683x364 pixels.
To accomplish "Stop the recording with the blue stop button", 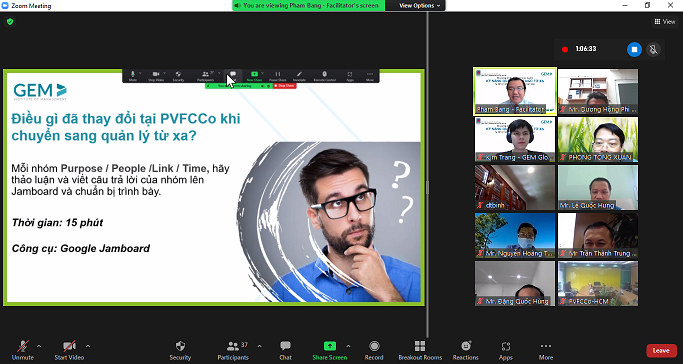I will pos(634,49).
